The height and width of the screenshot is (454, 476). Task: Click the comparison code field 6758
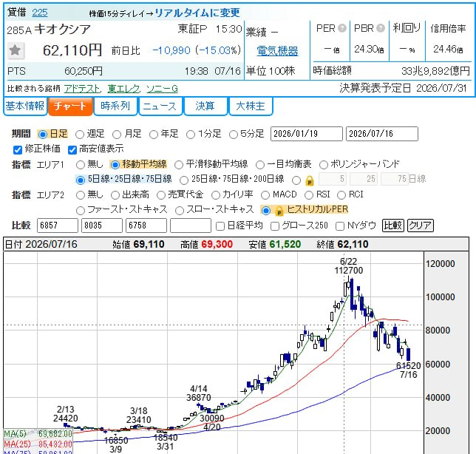tap(146, 226)
